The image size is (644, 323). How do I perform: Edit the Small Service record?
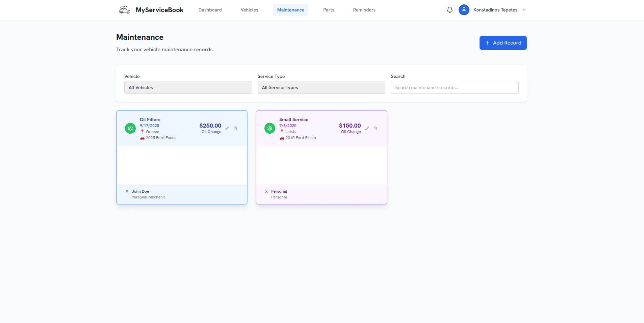[367, 128]
